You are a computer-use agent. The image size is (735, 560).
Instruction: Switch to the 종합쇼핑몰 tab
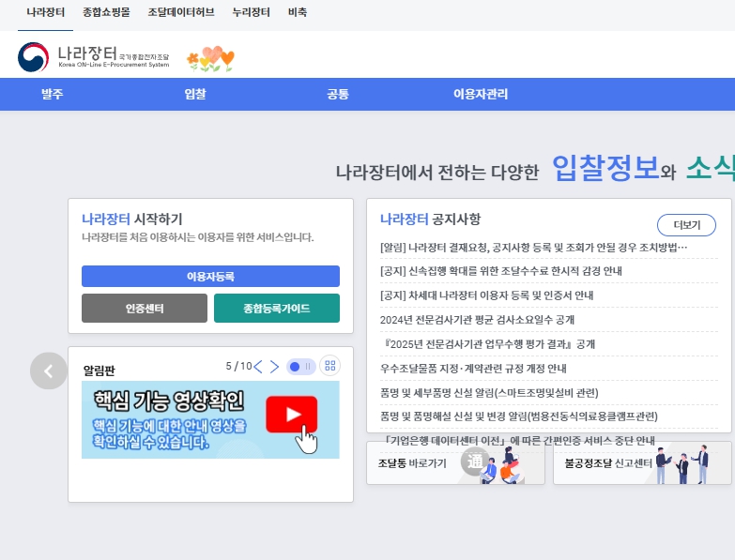(x=106, y=12)
